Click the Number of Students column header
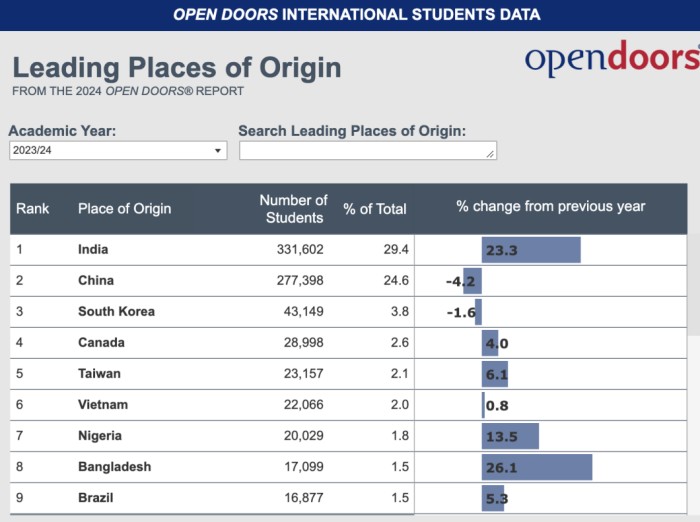Viewport: 700px width, 522px height. click(293, 208)
